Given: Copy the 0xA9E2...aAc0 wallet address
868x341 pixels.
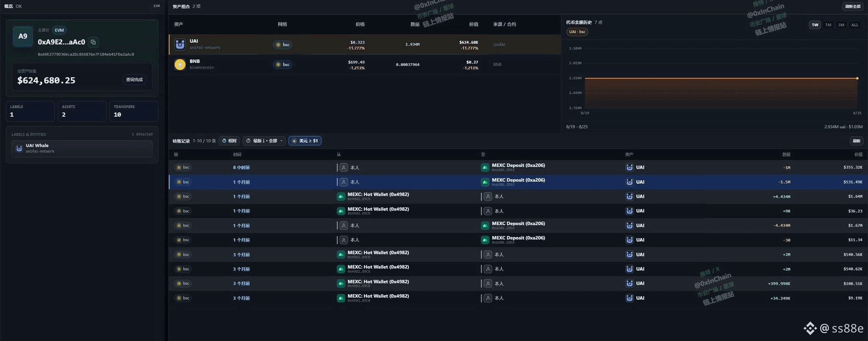Looking at the screenshot, I should (x=93, y=42).
